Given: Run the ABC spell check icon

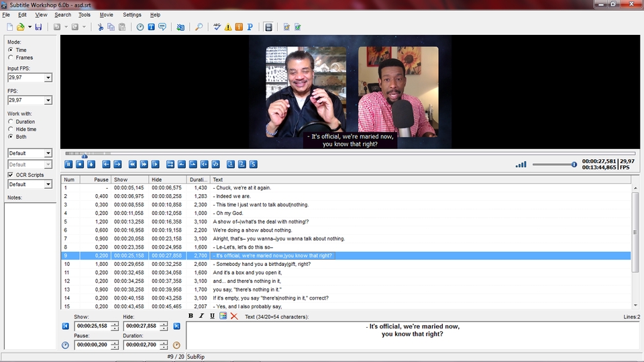Looking at the screenshot, I should pyautogui.click(x=217, y=27).
